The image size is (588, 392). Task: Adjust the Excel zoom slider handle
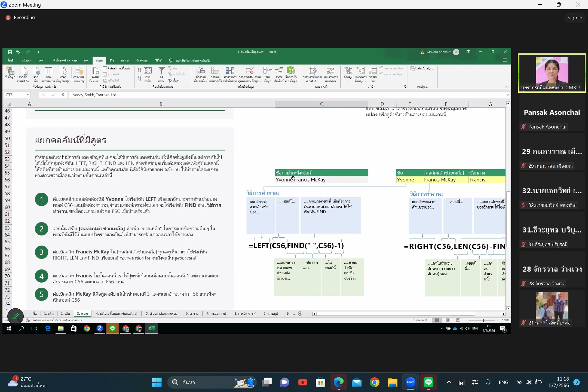(483, 320)
